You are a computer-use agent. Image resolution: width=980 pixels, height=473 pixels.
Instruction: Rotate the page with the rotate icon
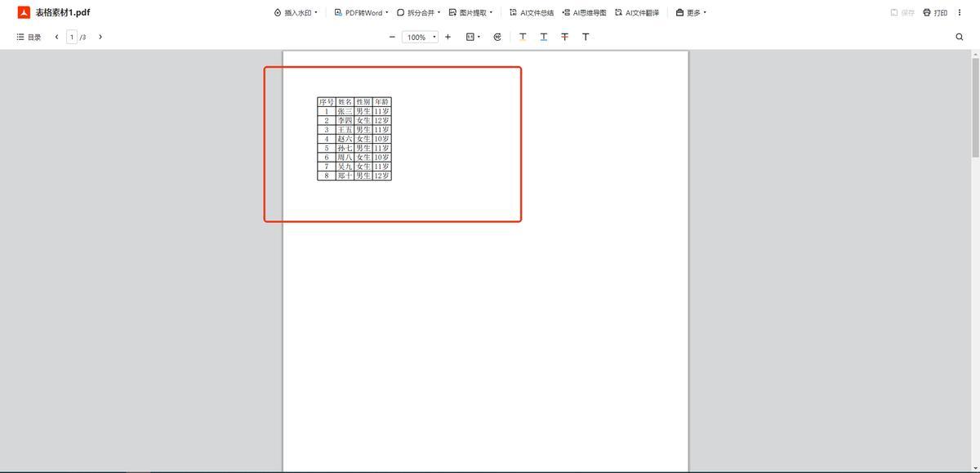click(x=497, y=37)
